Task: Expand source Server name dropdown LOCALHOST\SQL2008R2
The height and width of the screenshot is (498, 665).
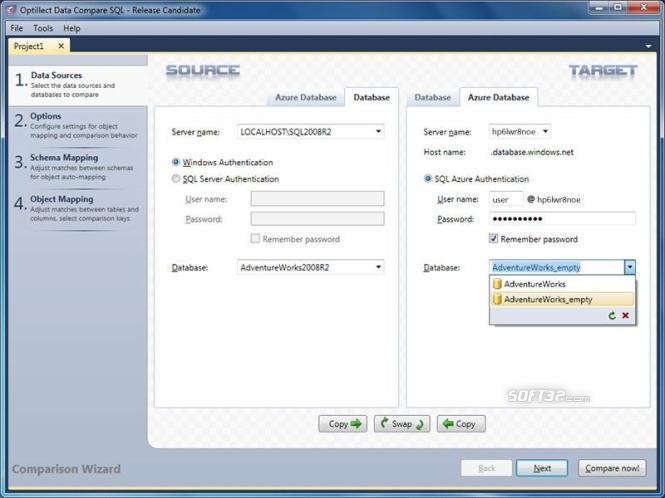Action: (378, 131)
